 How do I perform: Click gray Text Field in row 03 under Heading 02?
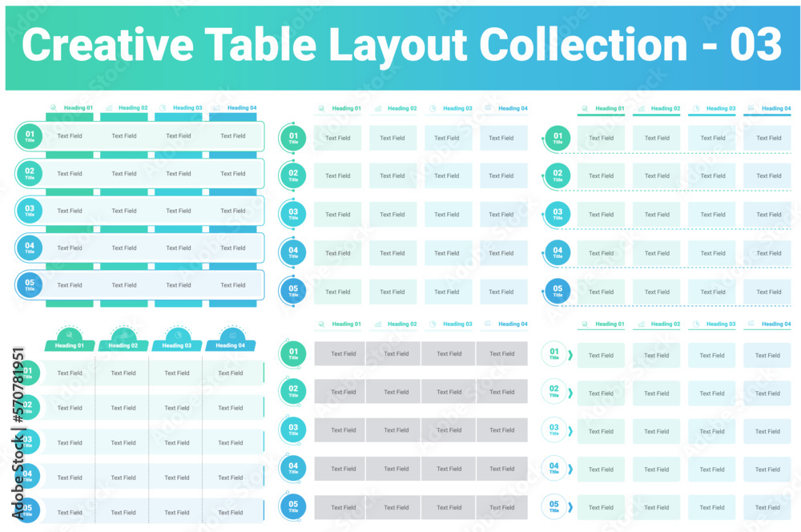393,430
